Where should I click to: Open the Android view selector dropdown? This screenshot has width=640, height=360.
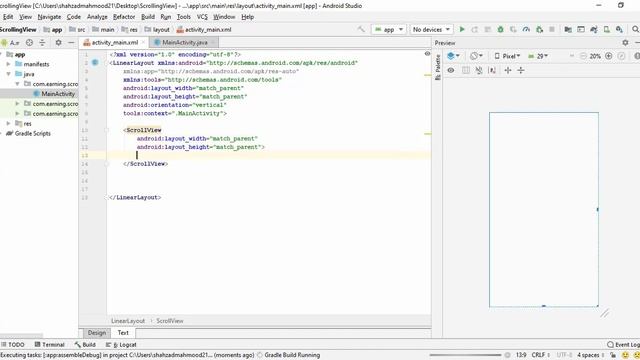(11, 42)
